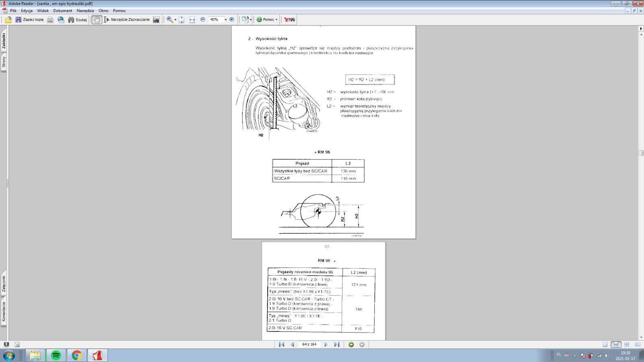644x362 pixels.
Task: Click the Fit Page height icon
Action: coord(182,19)
